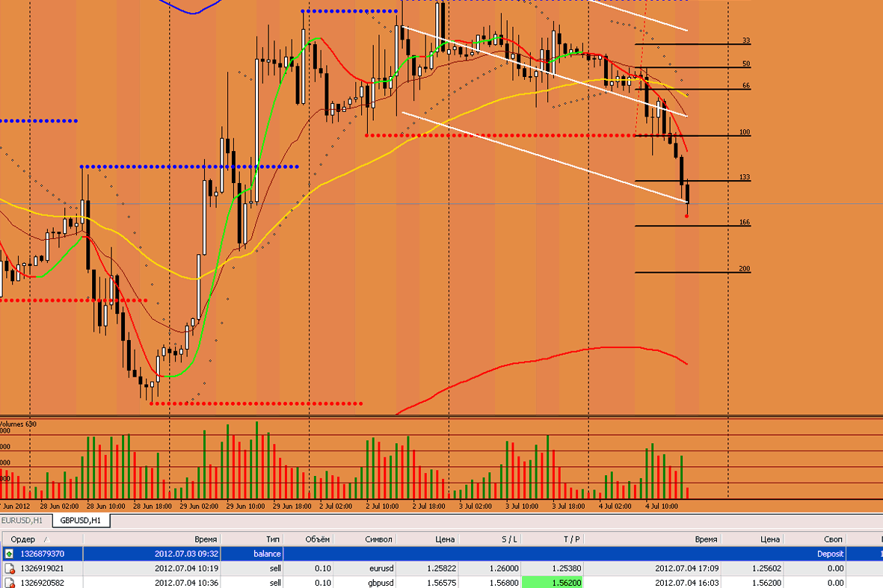Click the 2012.07.04 17:09 close time cell
The height and width of the screenshot is (588, 883).
686,569
